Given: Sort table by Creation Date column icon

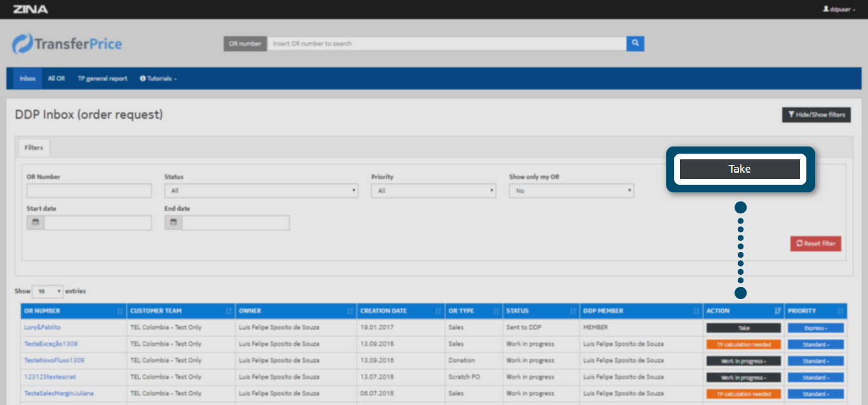Looking at the screenshot, I should (x=437, y=311).
